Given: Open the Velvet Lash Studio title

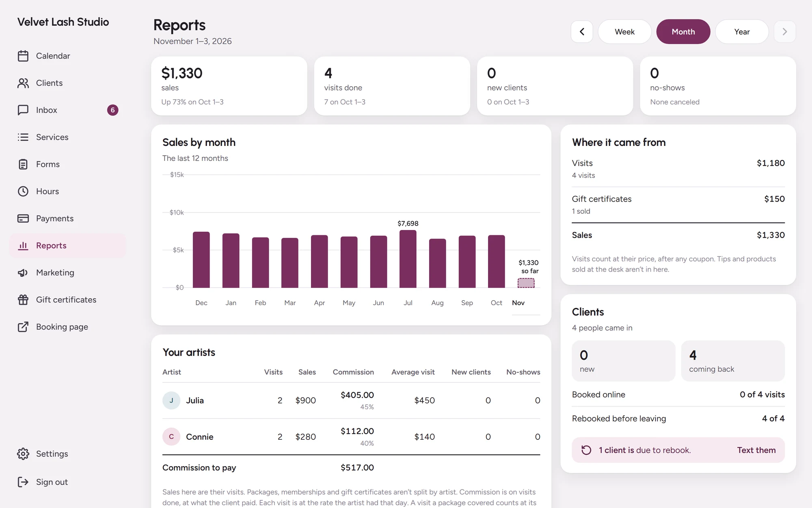Looking at the screenshot, I should click(63, 22).
